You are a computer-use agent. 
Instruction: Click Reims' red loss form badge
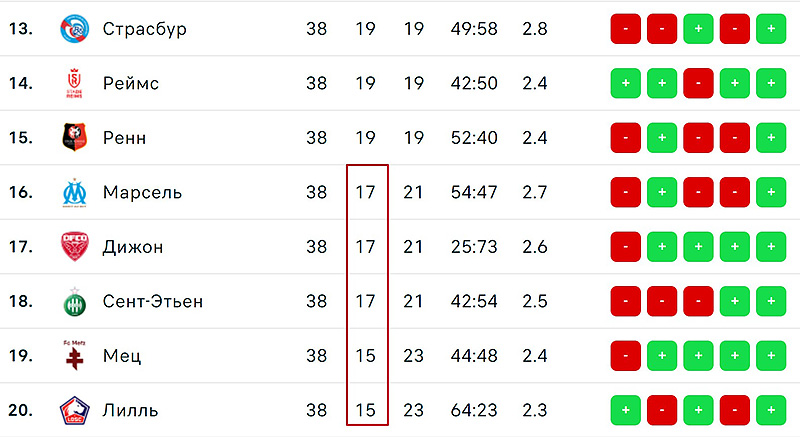coord(698,83)
